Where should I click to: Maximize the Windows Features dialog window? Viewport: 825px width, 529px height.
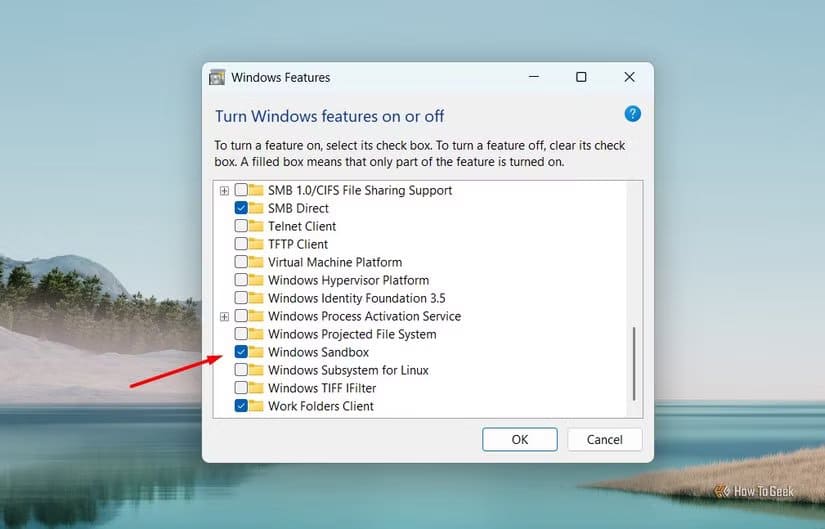pos(581,77)
